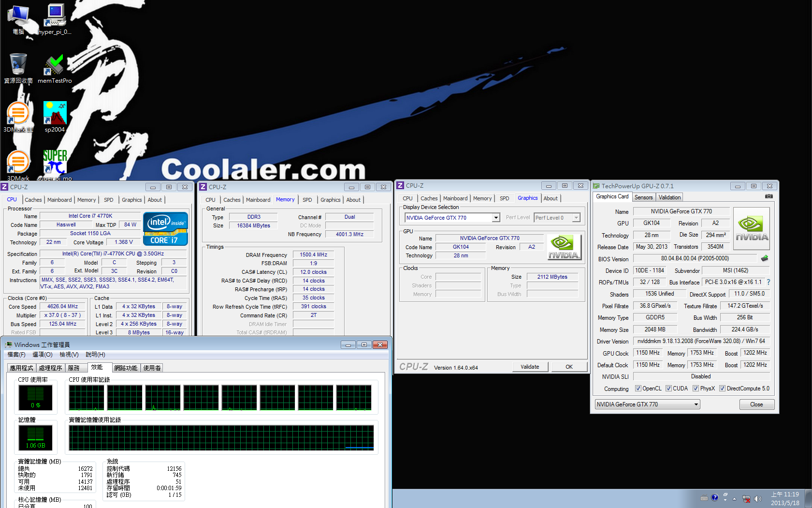Open the 3DMark 11 shortcut
The height and width of the screenshot is (508, 812).
tap(18, 117)
